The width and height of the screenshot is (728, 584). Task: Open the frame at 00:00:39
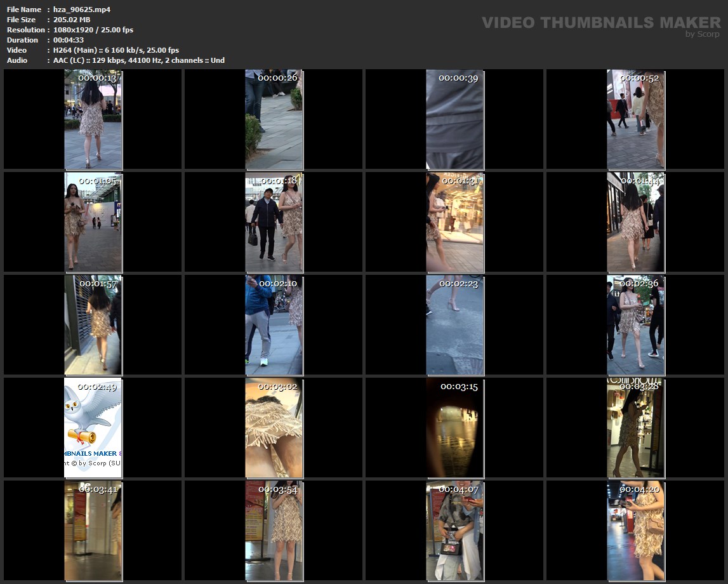(455, 119)
